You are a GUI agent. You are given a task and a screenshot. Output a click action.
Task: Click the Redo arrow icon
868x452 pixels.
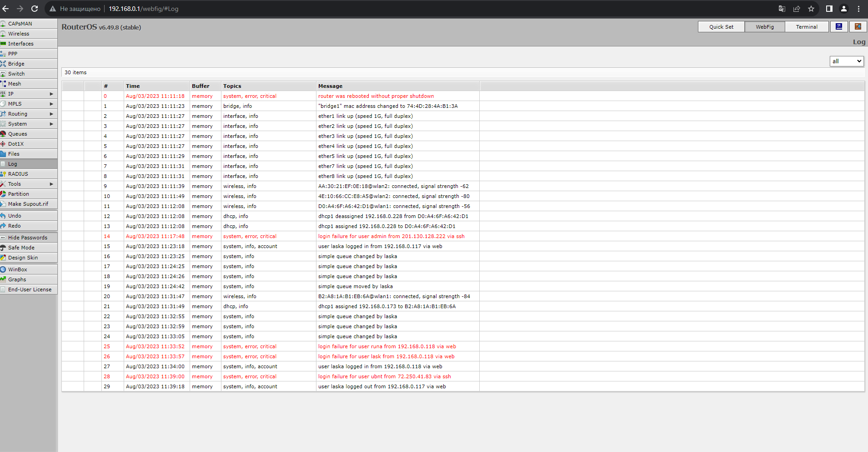click(x=3, y=226)
